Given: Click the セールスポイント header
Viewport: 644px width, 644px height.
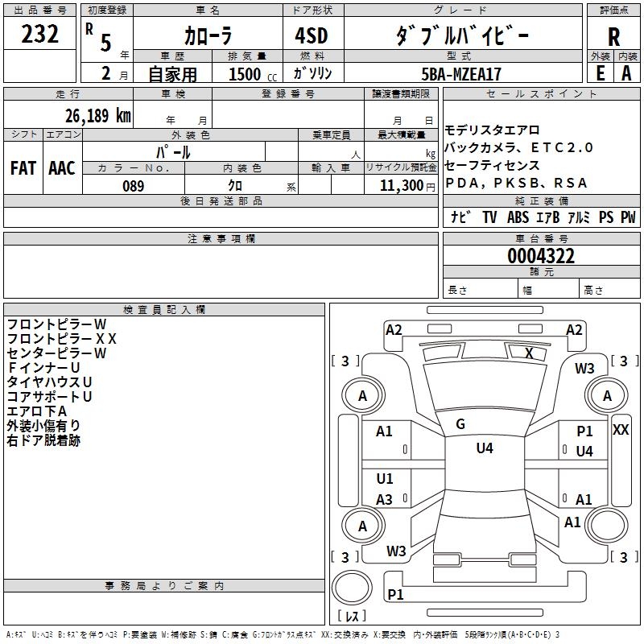Looking at the screenshot, I should (541, 93).
